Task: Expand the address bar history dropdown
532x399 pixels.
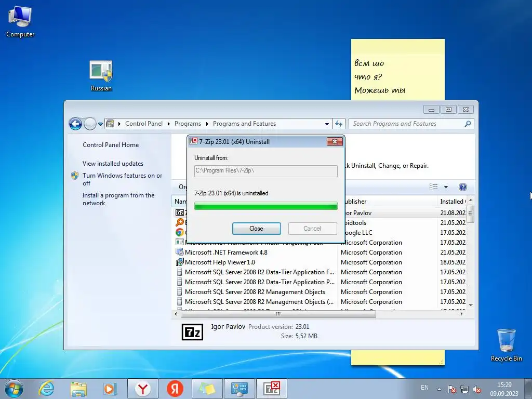Action: coord(327,124)
